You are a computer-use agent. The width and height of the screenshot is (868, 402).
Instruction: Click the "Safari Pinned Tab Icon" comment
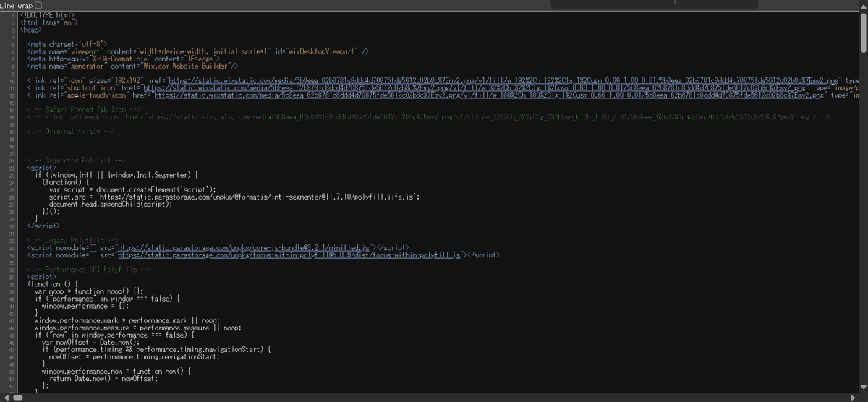tap(83, 109)
